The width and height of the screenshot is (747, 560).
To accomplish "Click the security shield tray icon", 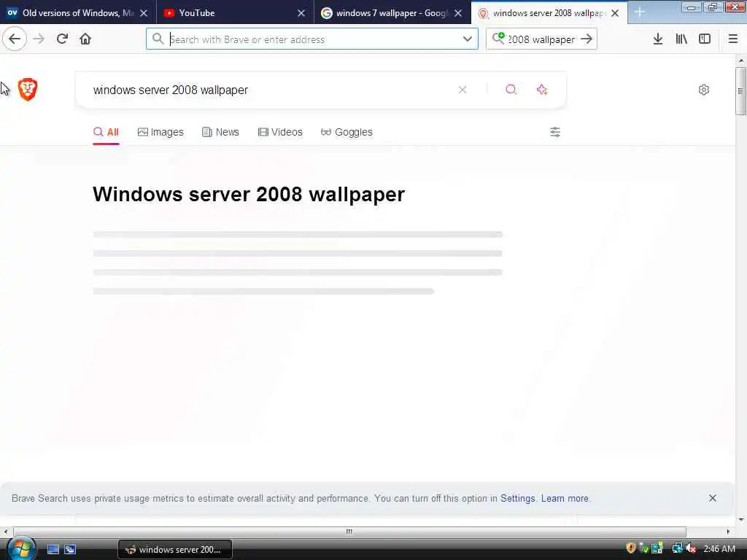I will point(631,548).
